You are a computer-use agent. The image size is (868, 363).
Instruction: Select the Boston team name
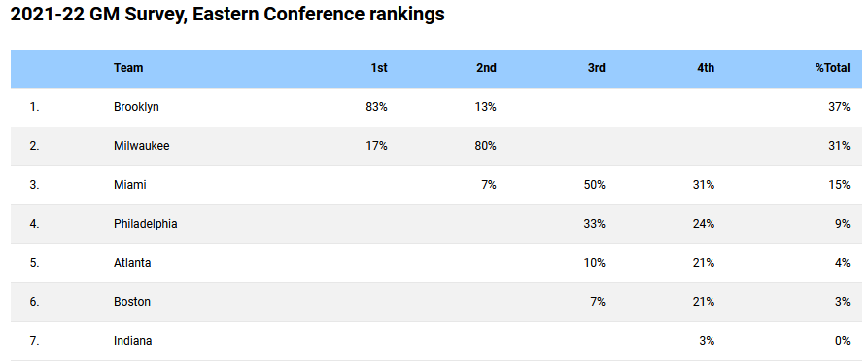pos(132,302)
